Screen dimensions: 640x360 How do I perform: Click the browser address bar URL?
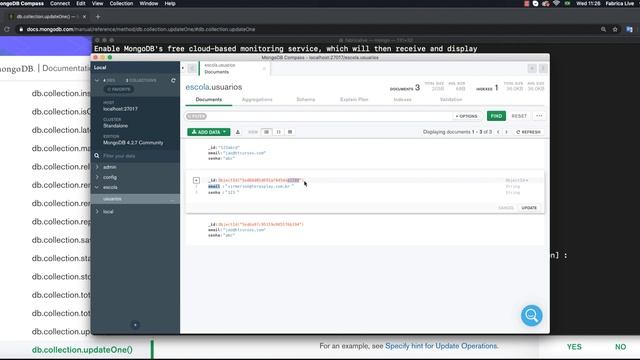coord(141,29)
